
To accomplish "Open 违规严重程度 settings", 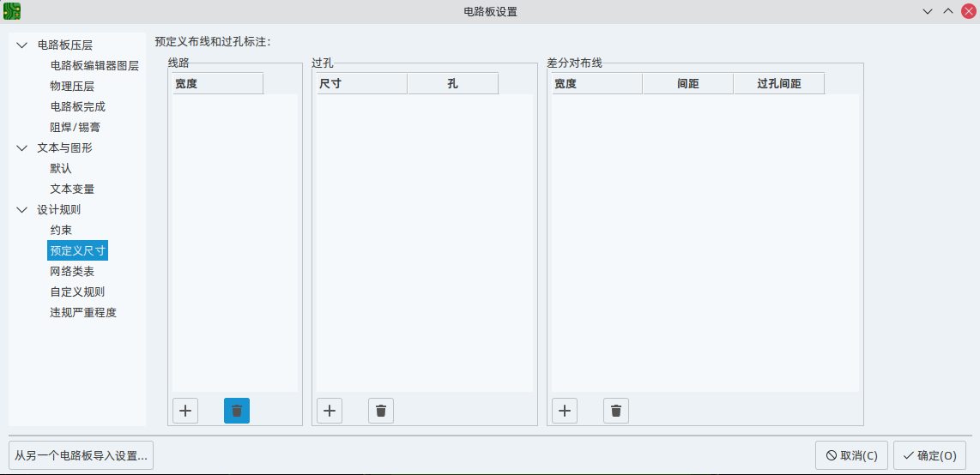I will click(x=83, y=312).
